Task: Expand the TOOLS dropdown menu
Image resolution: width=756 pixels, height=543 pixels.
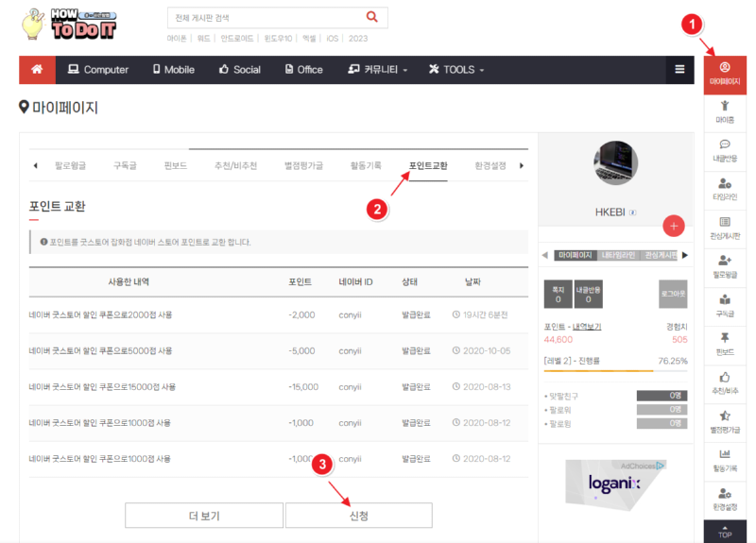Action: (x=456, y=70)
